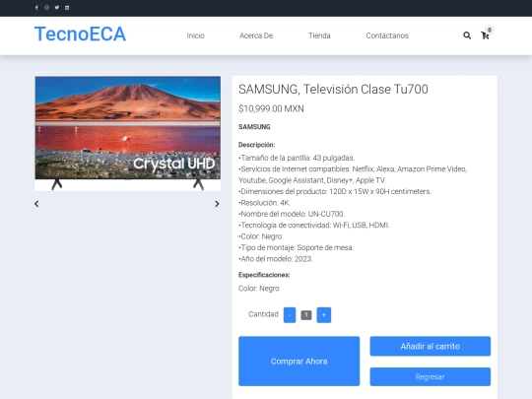Open the LinkedIn social icon

(x=67, y=8)
